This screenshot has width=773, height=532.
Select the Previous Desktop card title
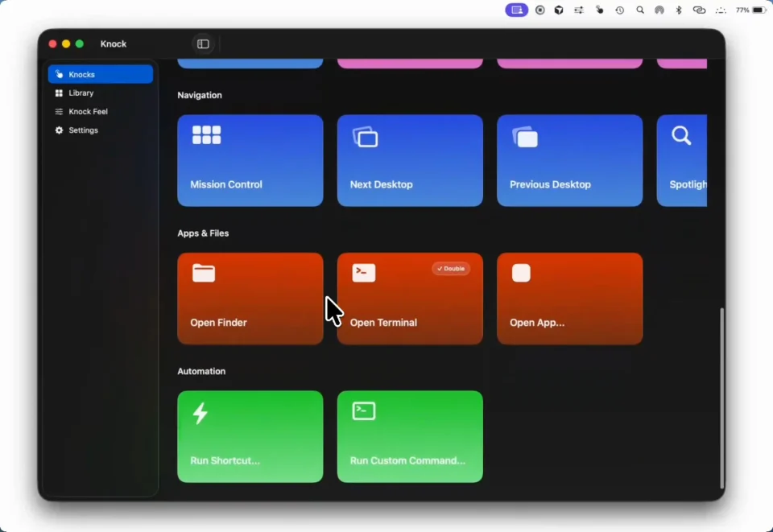[550, 185]
